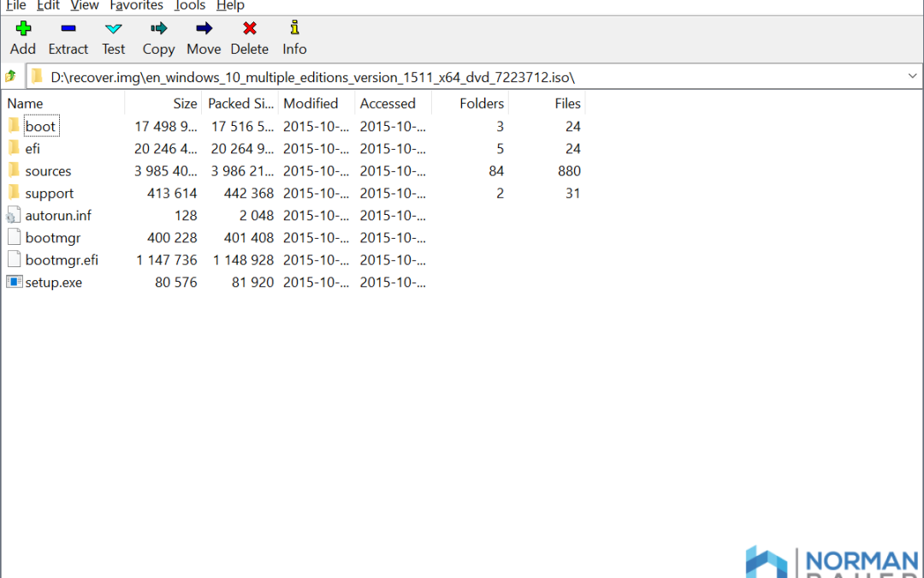Click the bootmgr.efi file icon
Viewport: 924px width, 578px height.
tap(15, 259)
